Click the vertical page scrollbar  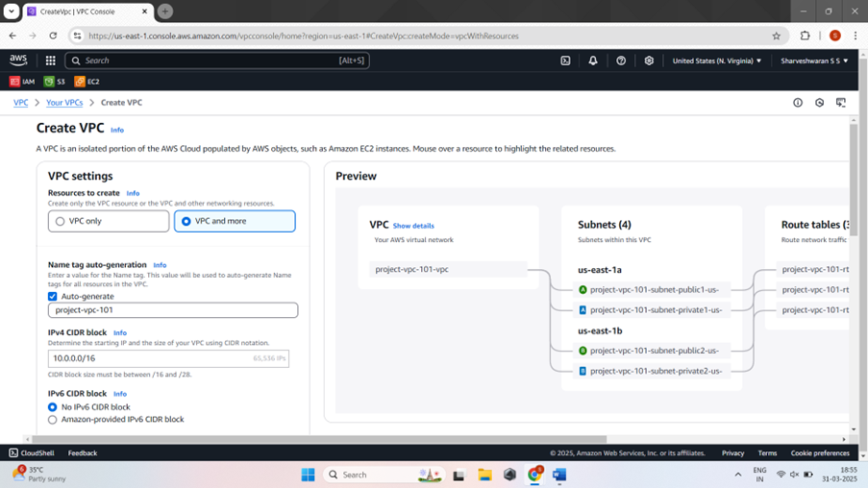(854, 180)
